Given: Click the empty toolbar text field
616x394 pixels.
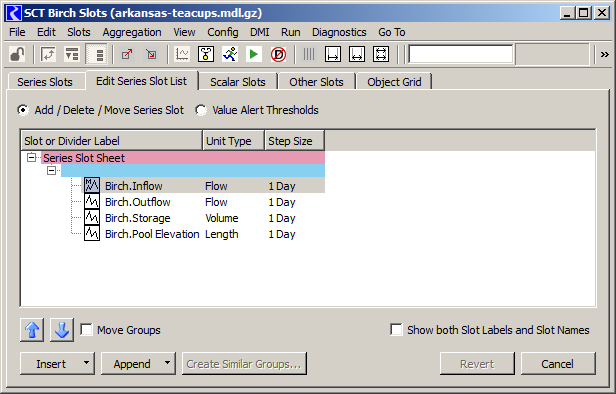Looking at the screenshot, I should pos(460,54).
